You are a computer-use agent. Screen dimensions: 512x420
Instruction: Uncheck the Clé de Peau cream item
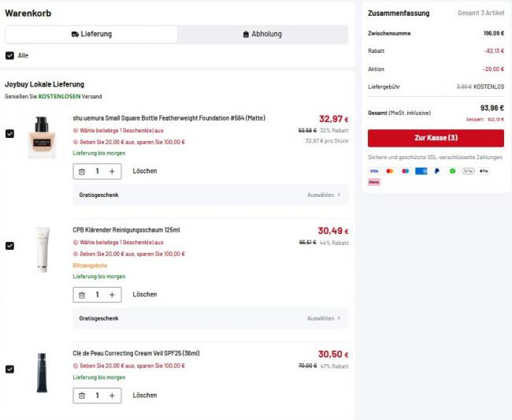click(9, 369)
